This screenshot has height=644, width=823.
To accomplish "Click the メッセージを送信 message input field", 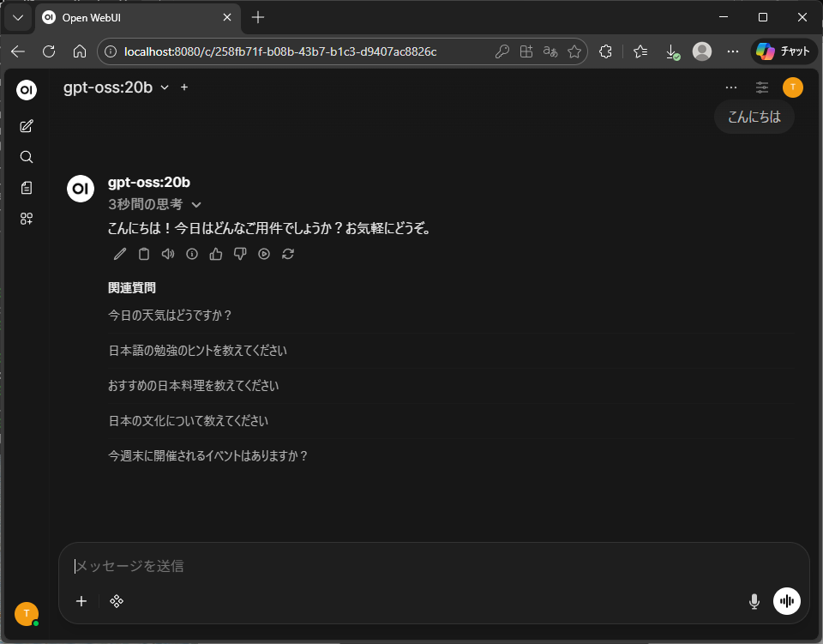I will 429,566.
